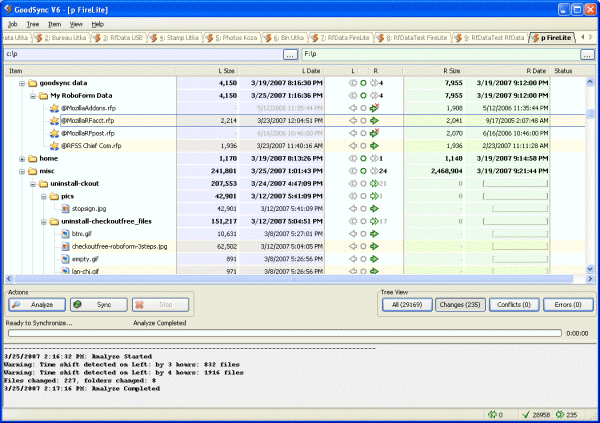The image size is (600, 423).
Task: Click the synchronization progress bar
Action: point(280,333)
